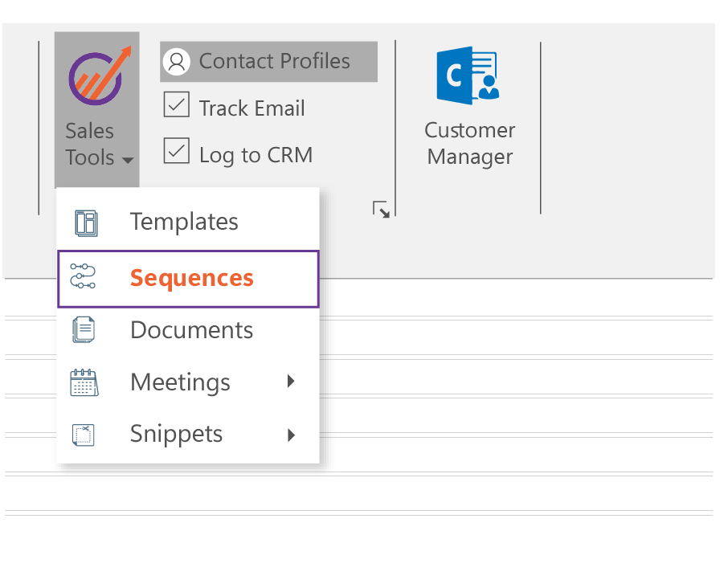The height and width of the screenshot is (588, 728).
Task: Click the Templates layout icon
Action: [x=85, y=223]
